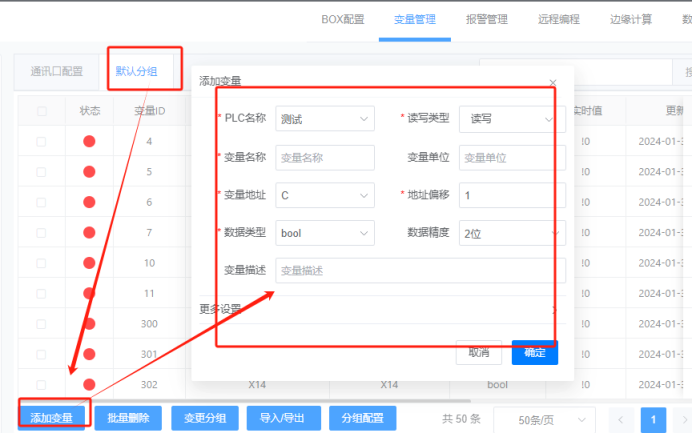The width and height of the screenshot is (693, 434).
Task: Check the row with 变量ID 300
Action: 41,324
